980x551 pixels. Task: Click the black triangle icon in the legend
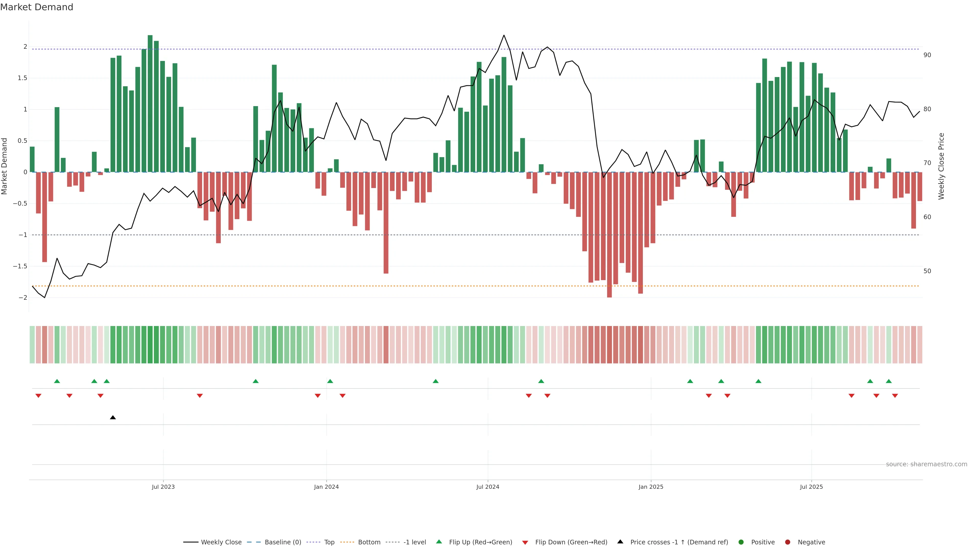[620, 542]
